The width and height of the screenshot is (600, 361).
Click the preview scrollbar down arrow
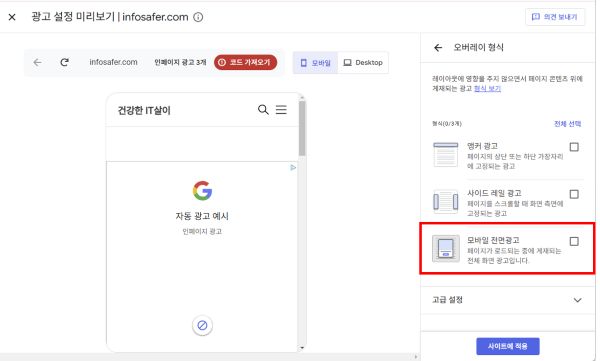[x=302, y=348]
